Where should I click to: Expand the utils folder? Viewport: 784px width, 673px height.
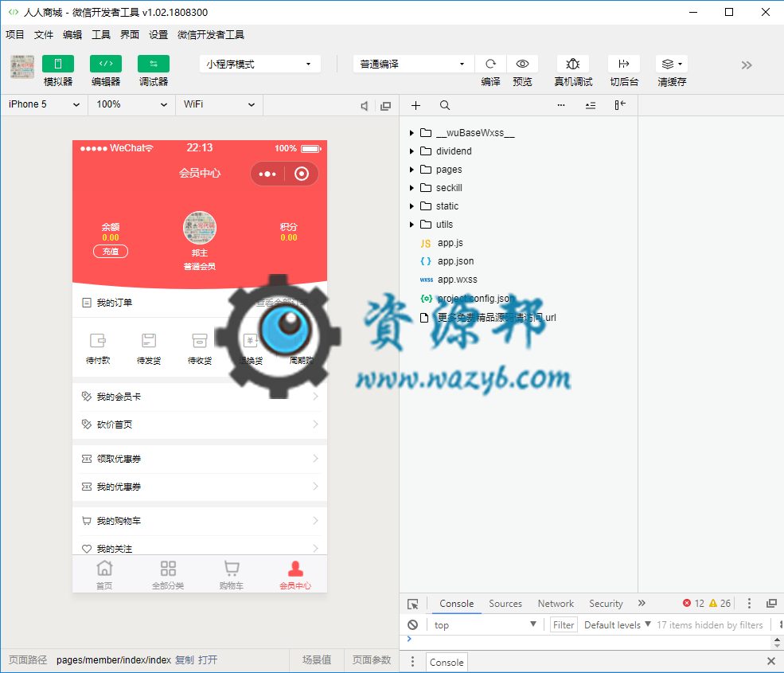412,224
